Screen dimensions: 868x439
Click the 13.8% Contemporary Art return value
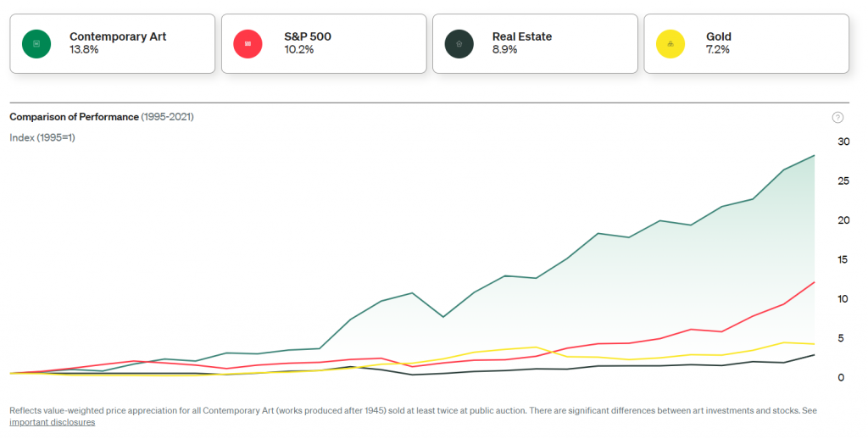coord(84,50)
